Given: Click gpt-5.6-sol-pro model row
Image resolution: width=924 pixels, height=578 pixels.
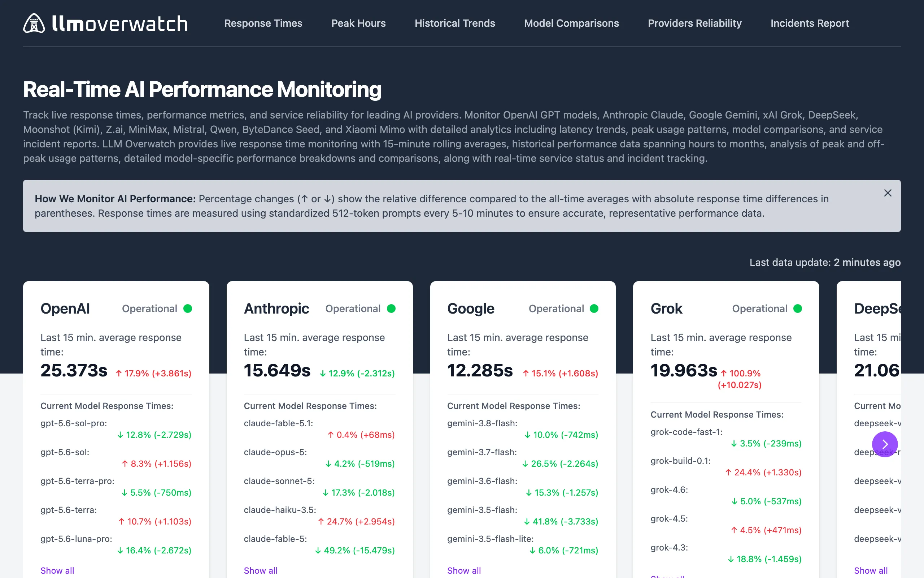Looking at the screenshot, I should 116,429.
